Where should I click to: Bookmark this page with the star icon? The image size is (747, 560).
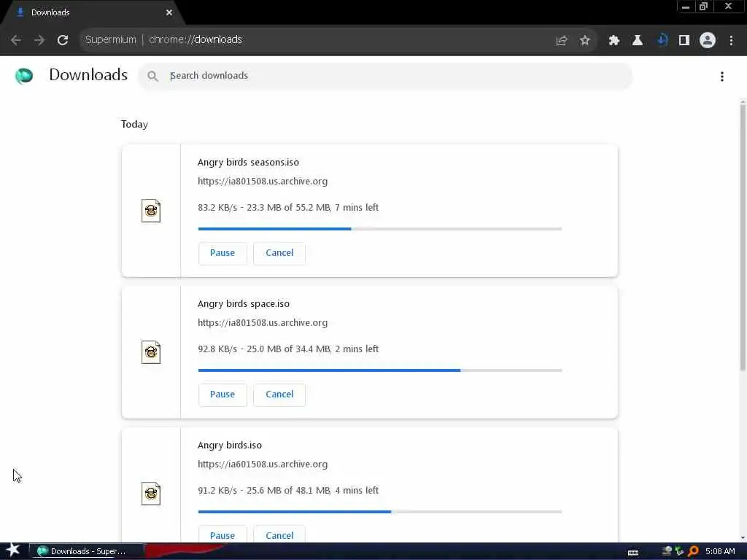click(x=584, y=41)
